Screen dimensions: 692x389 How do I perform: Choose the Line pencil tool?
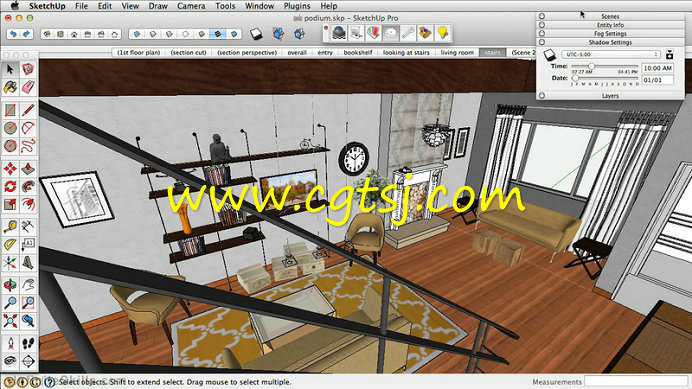28,110
